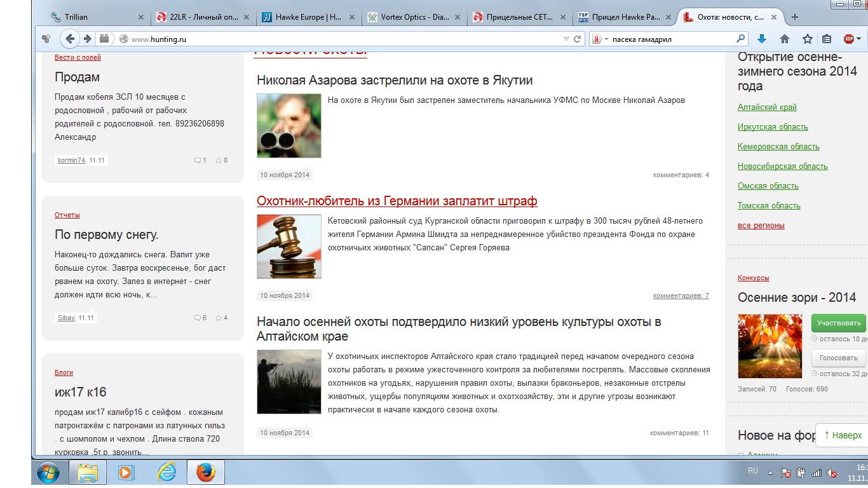Reload the page with the refresh icon
The image size is (868, 488).
tap(578, 39)
